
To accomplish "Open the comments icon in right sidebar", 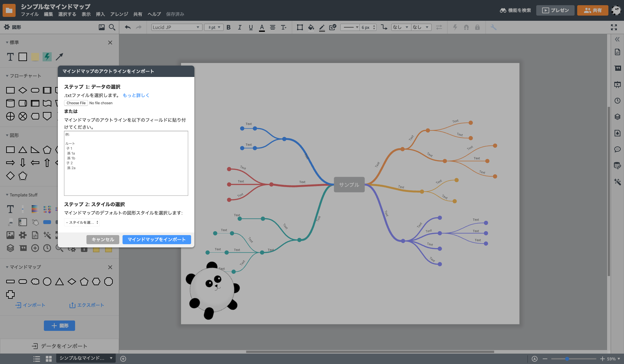I will pyautogui.click(x=617, y=149).
